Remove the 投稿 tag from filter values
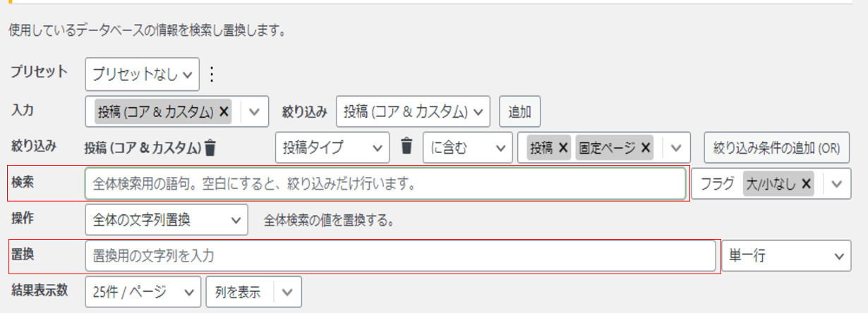Viewport: 868px width, 313px height. [x=563, y=147]
